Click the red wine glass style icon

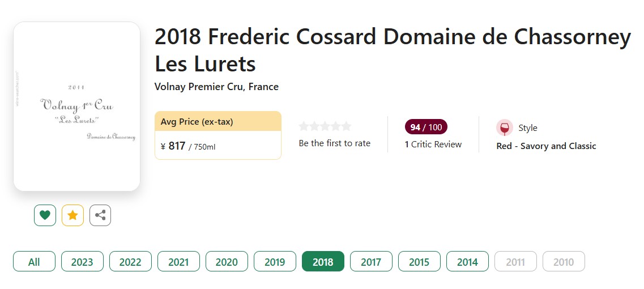(504, 128)
